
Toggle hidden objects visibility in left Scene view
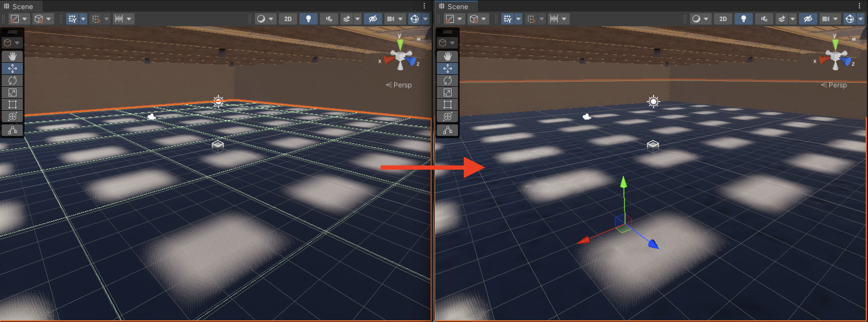point(373,19)
